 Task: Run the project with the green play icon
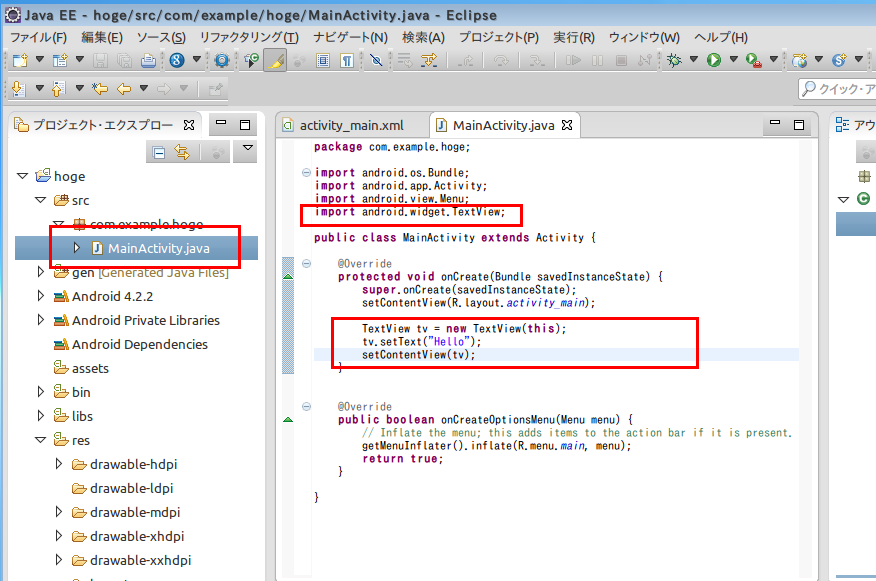[x=713, y=60]
